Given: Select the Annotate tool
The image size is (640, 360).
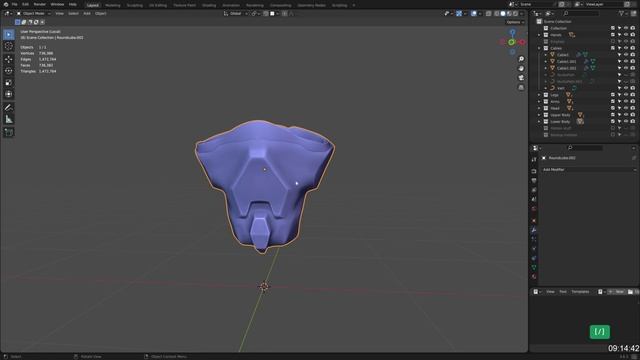Looking at the screenshot, I should tap(9, 108).
